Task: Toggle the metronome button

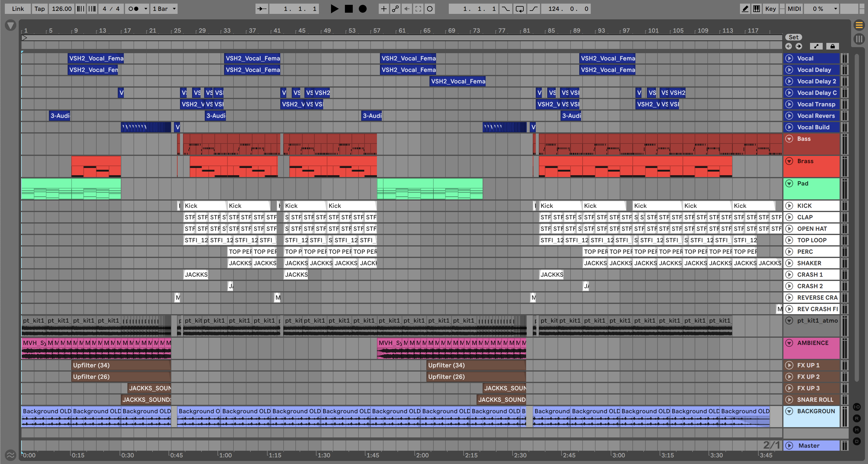Action: tap(134, 9)
